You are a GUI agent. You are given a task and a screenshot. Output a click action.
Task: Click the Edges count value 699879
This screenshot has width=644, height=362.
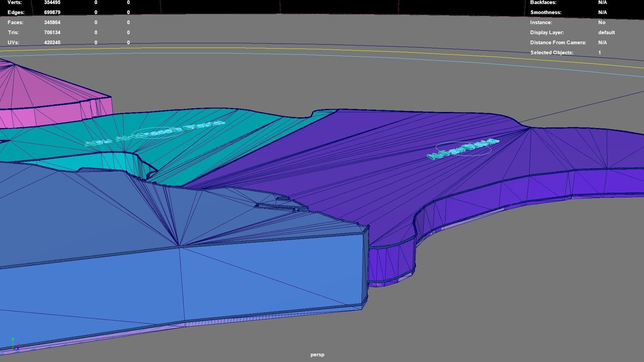(x=52, y=12)
